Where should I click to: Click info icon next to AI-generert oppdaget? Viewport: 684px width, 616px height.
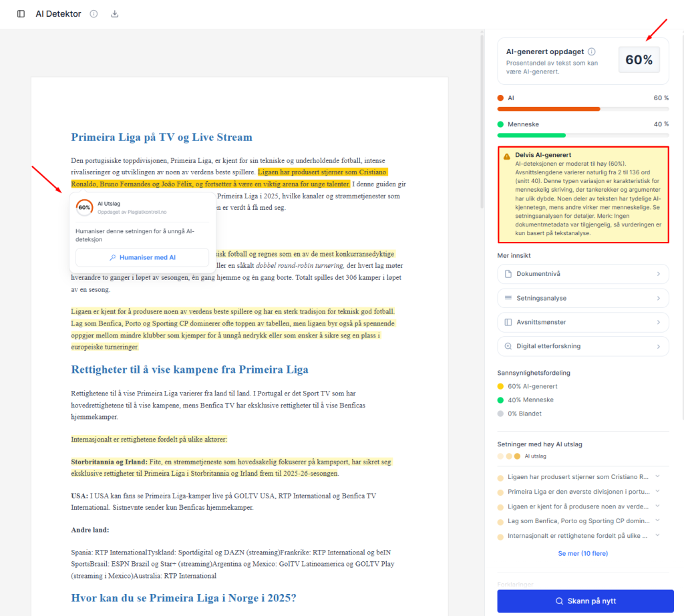point(592,51)
